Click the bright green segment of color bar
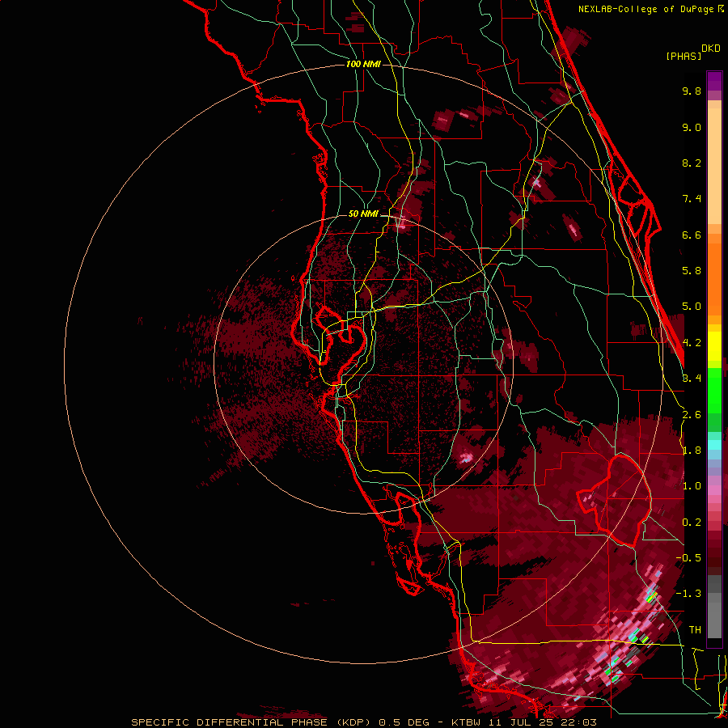The image size is (728, 728). click(x=714, y=390)
